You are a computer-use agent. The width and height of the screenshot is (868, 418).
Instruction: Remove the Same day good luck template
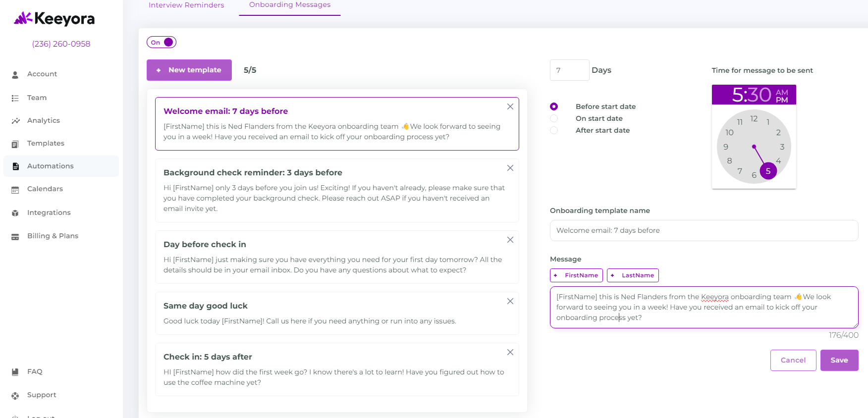click(x=510, y=301)
